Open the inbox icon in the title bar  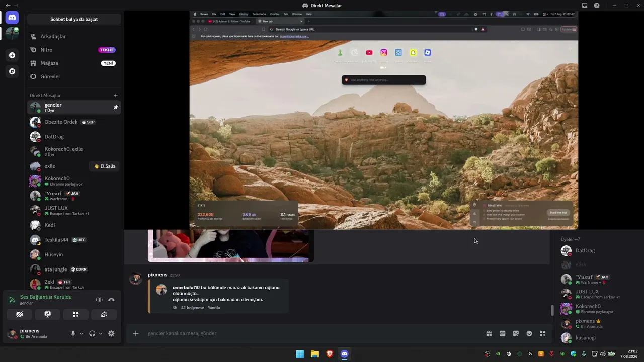[585, 6]
